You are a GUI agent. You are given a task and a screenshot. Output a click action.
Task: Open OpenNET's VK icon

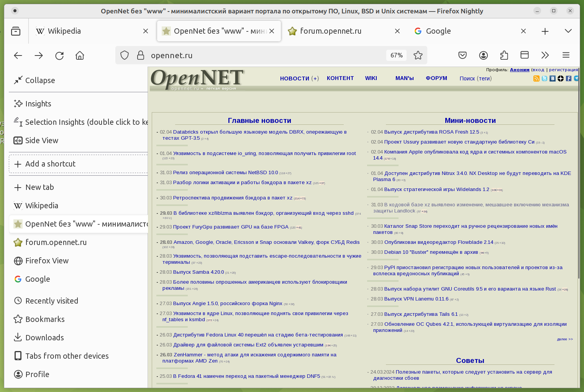[x=553, y=78]
